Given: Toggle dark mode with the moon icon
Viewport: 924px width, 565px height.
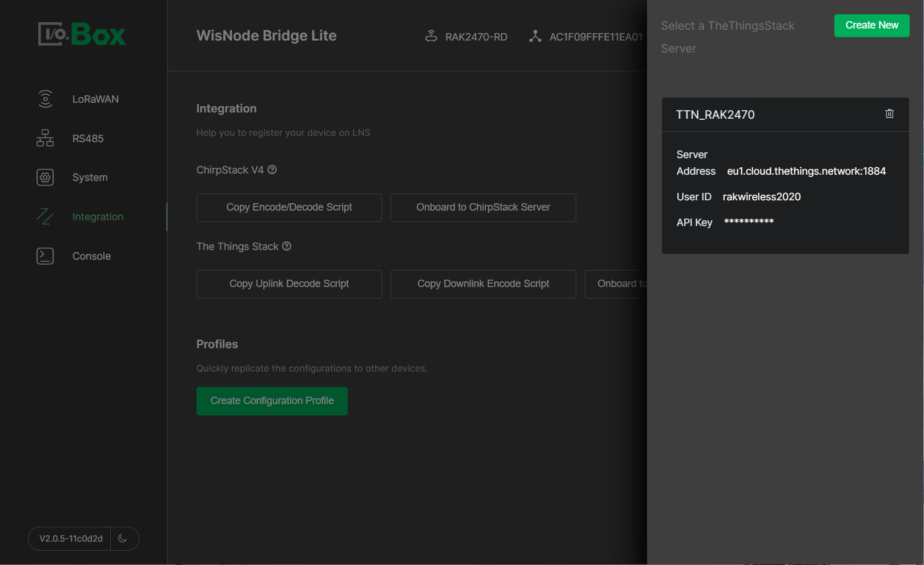Looking at the screenshot, I should [123, 538].
